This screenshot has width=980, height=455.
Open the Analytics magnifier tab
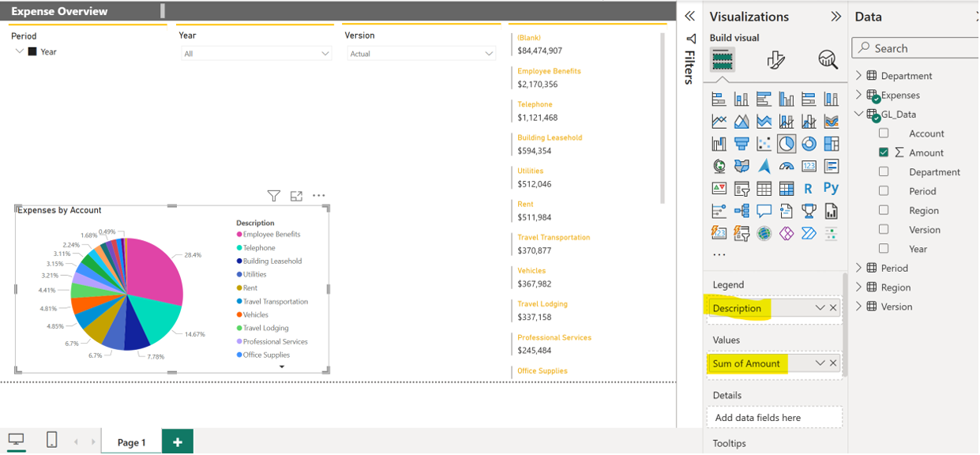click(828, 60)
